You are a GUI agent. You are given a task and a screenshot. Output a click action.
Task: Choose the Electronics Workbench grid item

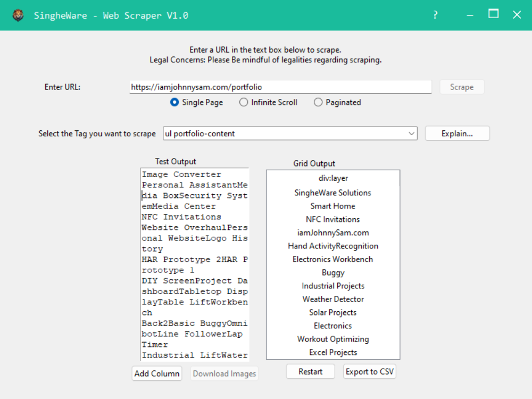click(333, 259)
